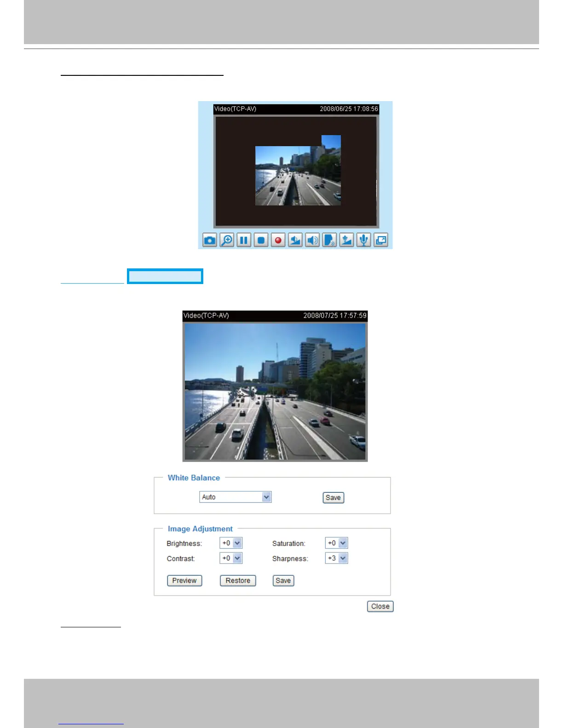Image resolution: width=563 pixels, height=728 pixels.
Task: Click the Preview button
Action: tap(184, 580)
